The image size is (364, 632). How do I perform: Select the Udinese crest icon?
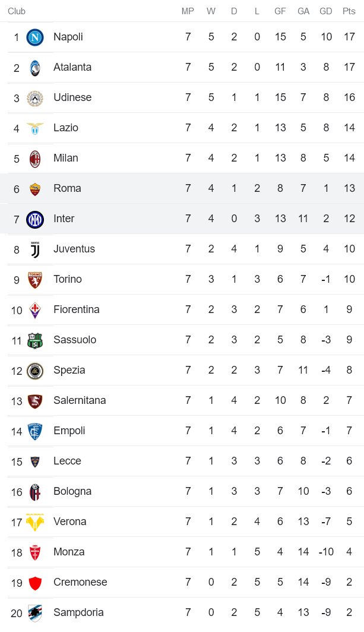point(35,98)
